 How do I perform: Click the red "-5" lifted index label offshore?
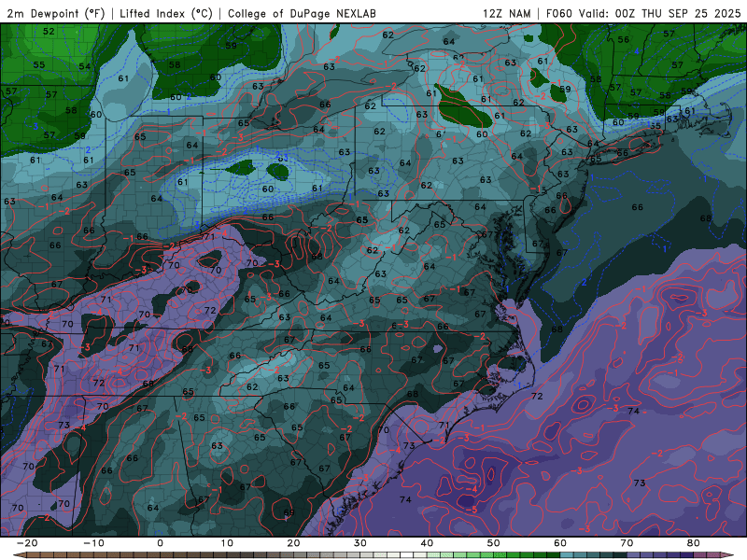click(x=472, y=510)
